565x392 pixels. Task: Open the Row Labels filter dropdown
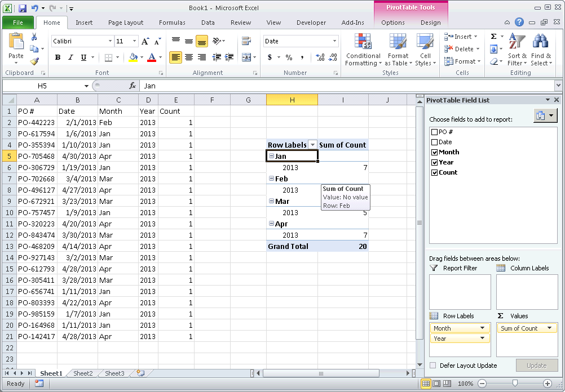tap(312, 144)
